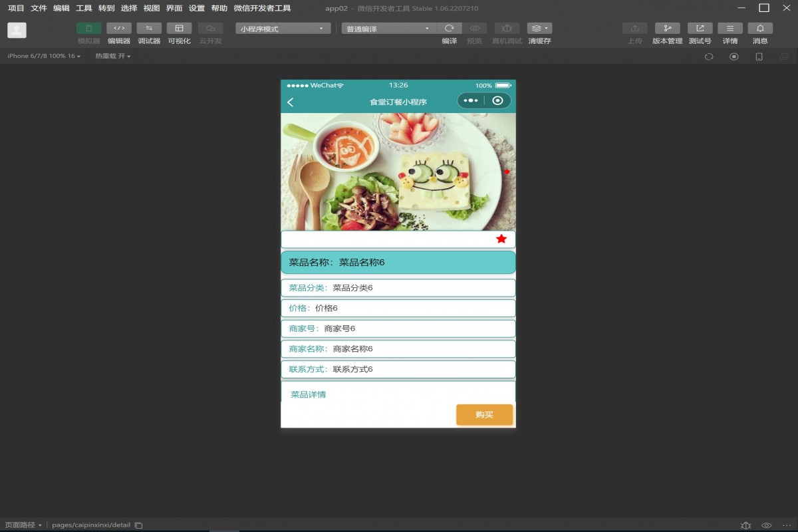Tap the orange 购买 purchase button
798x532 pixels.
click(484, 414)
